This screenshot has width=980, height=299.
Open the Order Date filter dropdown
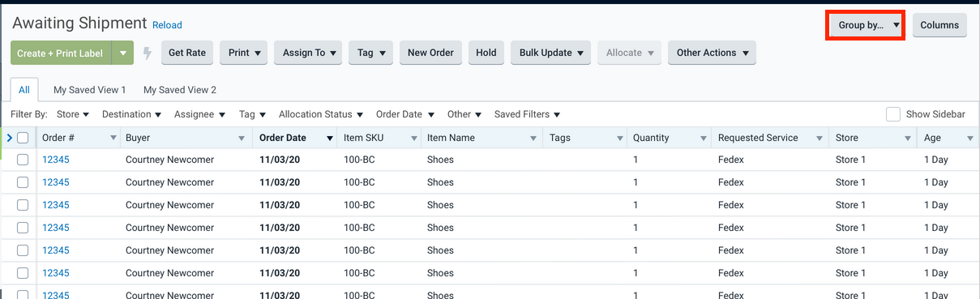point(405,114)
